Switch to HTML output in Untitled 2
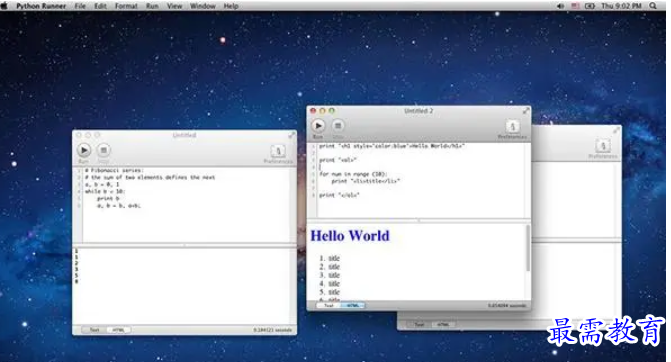671x362 pixels. [x=353, y=306]
